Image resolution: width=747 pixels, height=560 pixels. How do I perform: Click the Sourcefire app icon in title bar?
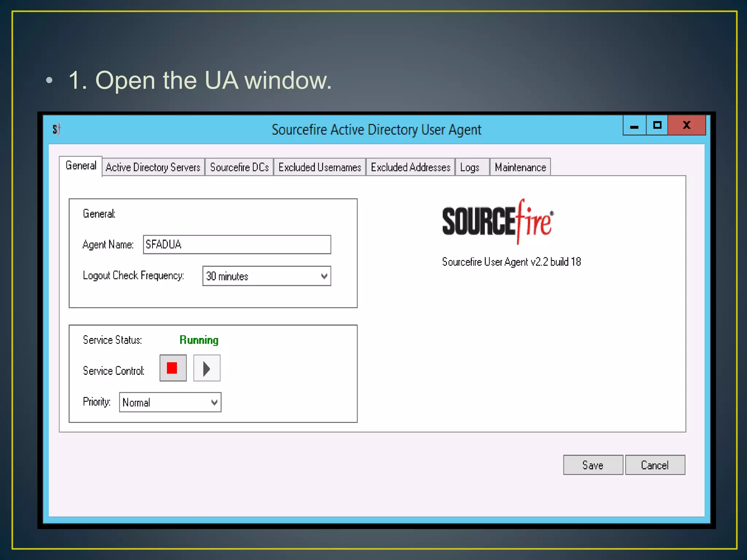pyautogui.click(x=57, y=129)
